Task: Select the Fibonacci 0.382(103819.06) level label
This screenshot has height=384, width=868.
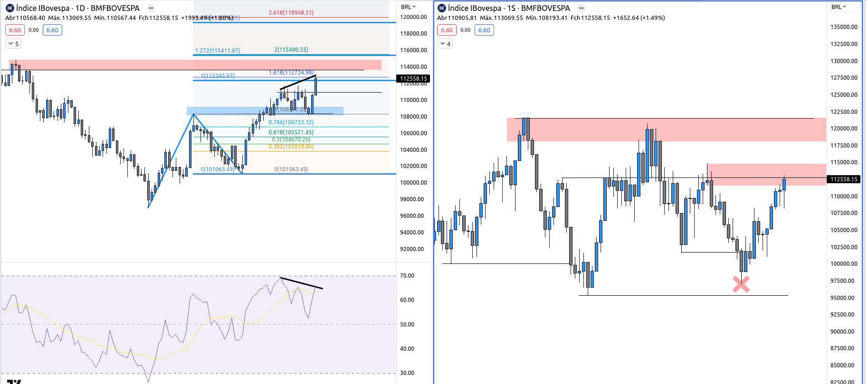Action: point(291,147)
